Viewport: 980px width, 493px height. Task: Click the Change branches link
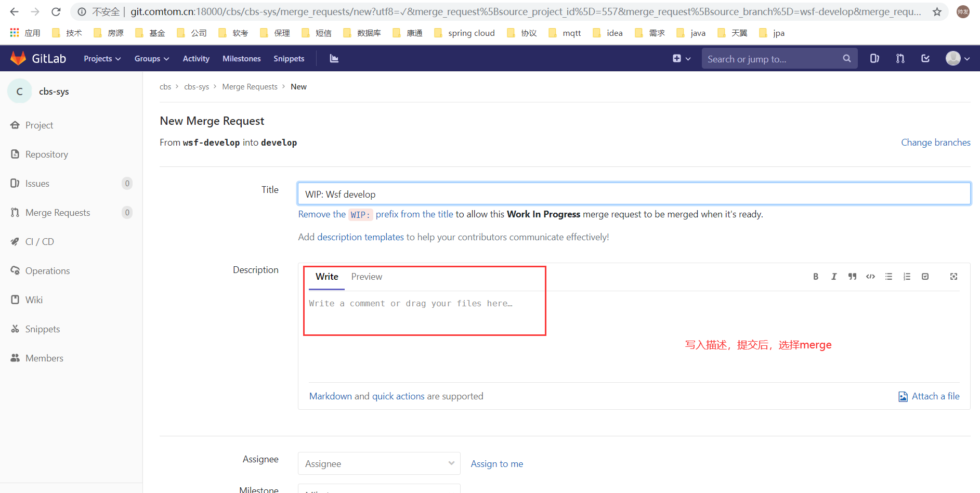(935, 142)
